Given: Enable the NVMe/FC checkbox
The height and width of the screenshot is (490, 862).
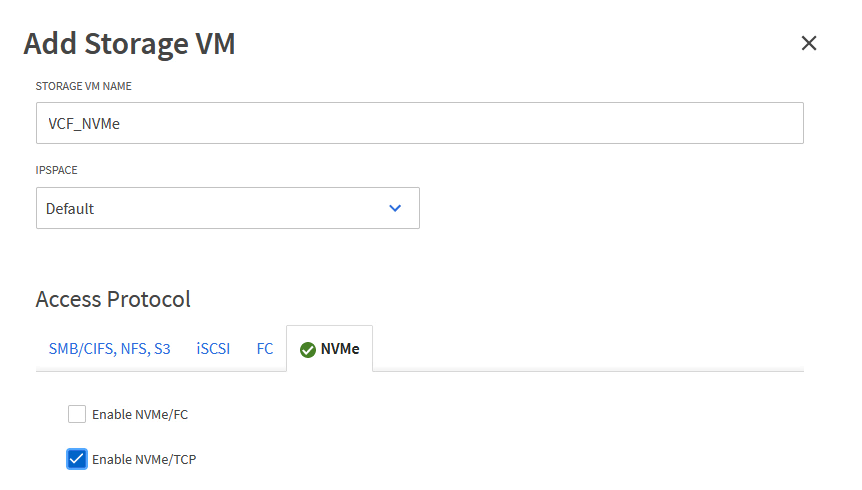Looking at the screenshot, I should click(x=77, y=413).
